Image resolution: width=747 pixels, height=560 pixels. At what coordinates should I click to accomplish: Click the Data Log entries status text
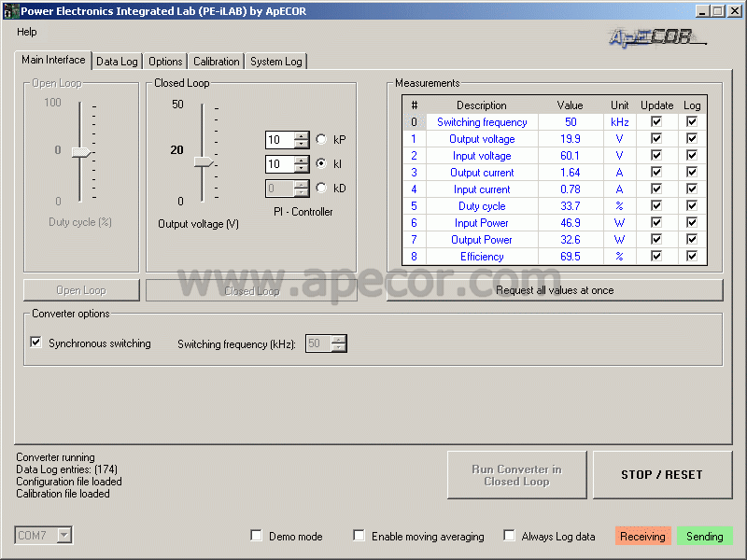tap(66, 469)
